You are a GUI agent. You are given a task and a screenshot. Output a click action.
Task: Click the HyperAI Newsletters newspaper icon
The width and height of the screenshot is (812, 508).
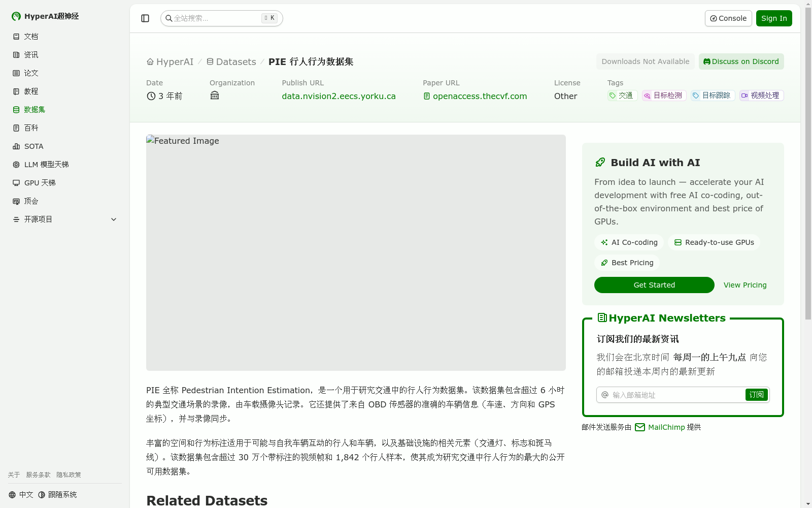[x=602, y=318]
